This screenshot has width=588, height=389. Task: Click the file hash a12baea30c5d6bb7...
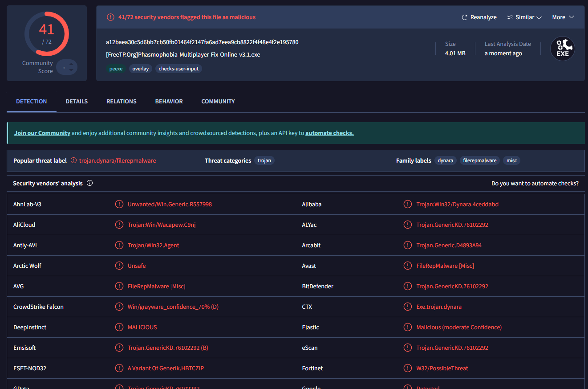(x=202, y=42)
